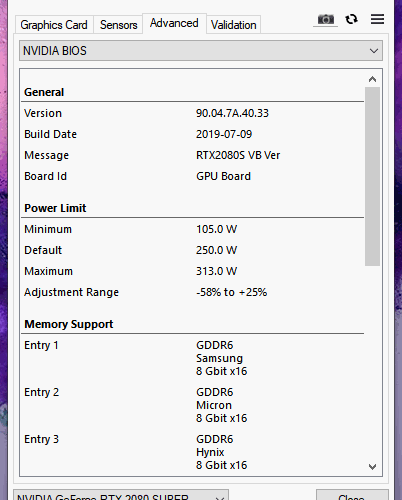The width and height of the screenshot is (402, 500).
Task: Click the Samsung memory vendor text
Action: [219, 358]
